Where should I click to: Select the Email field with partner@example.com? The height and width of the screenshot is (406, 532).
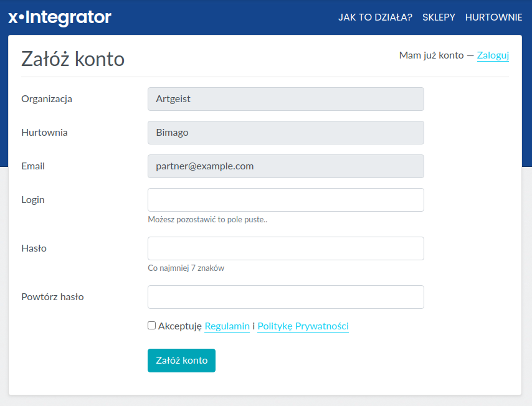(x=285, y=166)
